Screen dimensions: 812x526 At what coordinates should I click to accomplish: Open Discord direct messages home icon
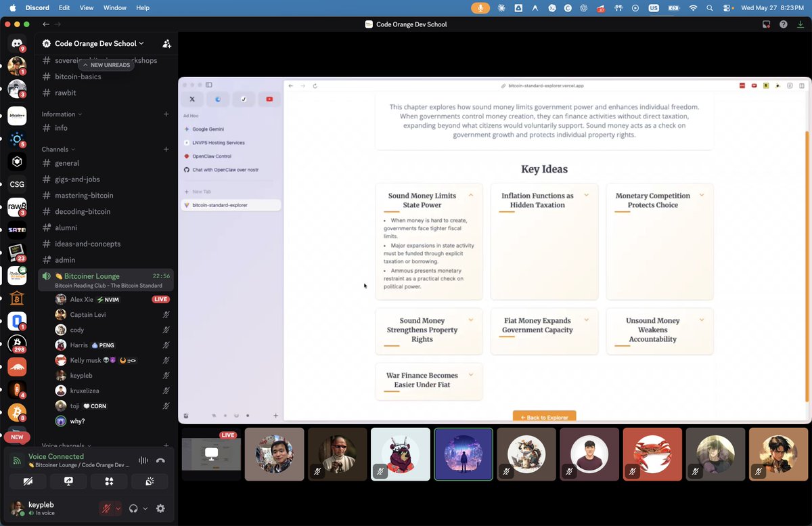coord(17,43)
